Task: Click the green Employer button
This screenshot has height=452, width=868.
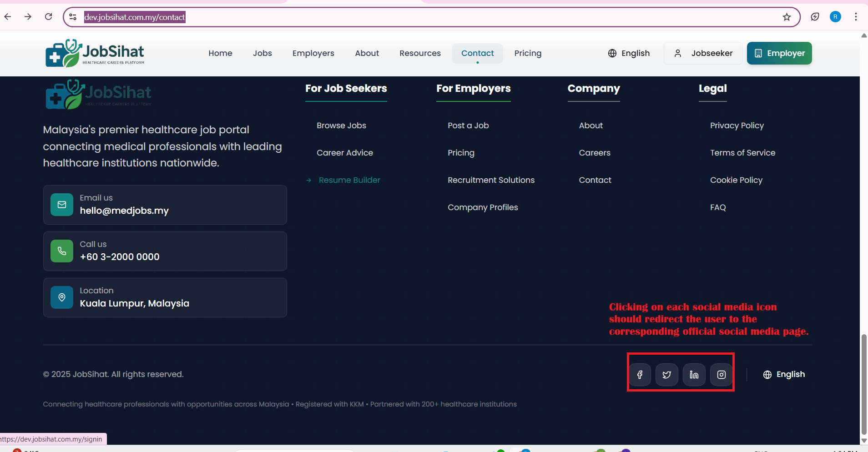Action: 779,53
